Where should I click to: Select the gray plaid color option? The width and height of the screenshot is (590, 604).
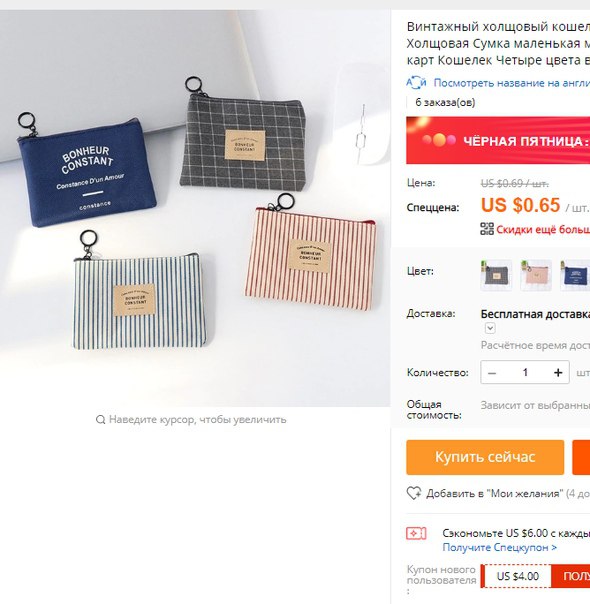[x=496, y=275]
